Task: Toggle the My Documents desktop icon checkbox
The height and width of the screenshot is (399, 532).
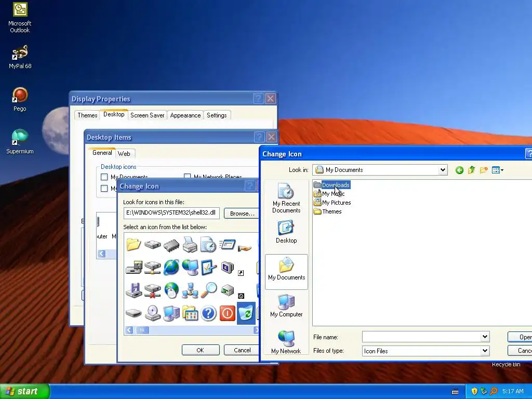Action: (x=104, y=177)
